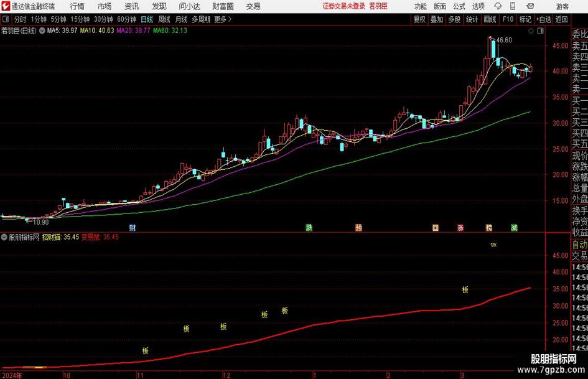
Task: Click the green 跌 event marker
Action: coord(309,228)
